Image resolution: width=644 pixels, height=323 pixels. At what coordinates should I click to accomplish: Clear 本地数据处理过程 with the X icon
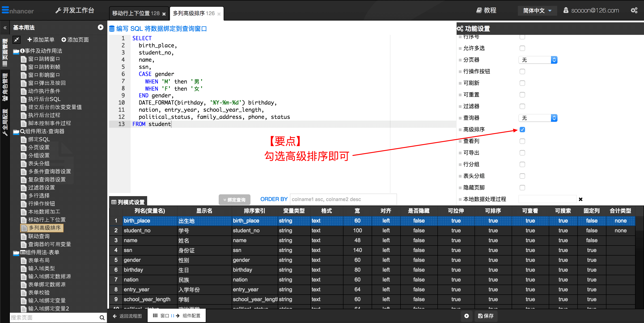(x=580, y=199)
